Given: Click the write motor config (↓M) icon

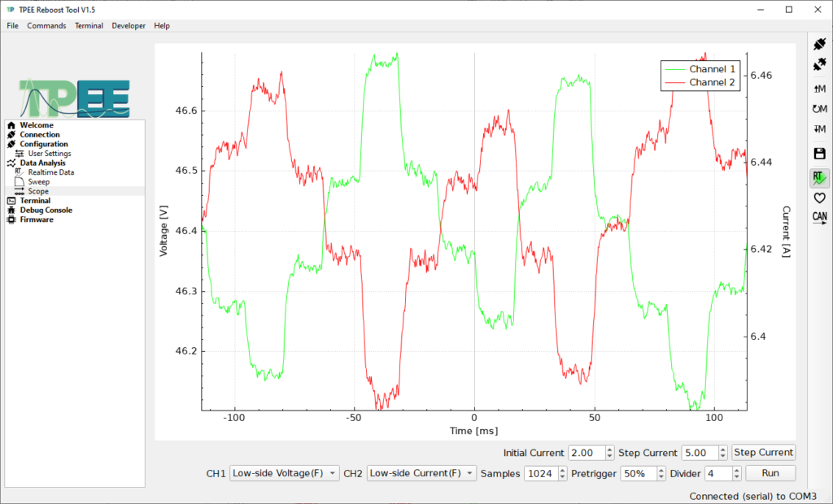Looking at the screenshot, I should point(819,129).
